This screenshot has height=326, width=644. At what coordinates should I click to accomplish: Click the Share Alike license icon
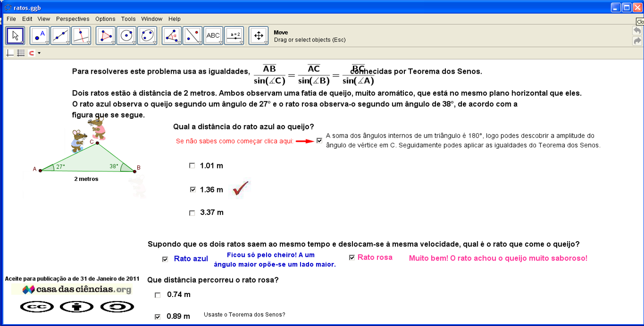(117, 307)
